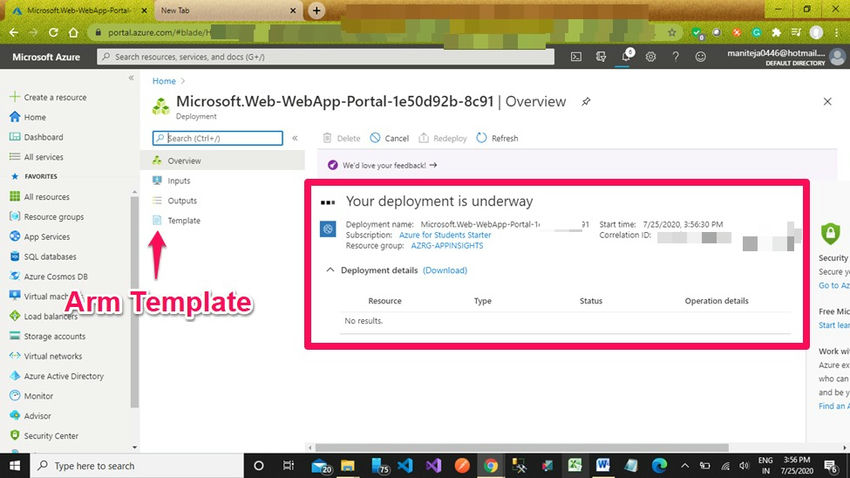Click the sidebar vertical scrollbar
Image resolution: width=850 pixels, height=478 pixels.
134,301
